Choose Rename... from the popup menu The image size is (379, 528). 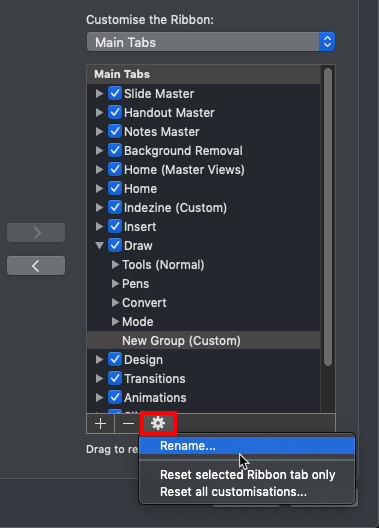pos(247,446)
